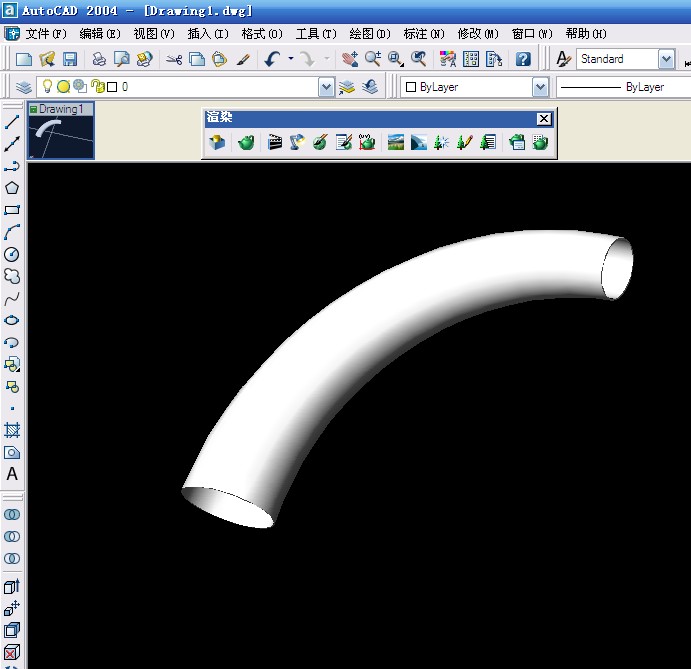691x669 pixels.
Task: Open the Lights tool
Action: (x=297, y=142)
